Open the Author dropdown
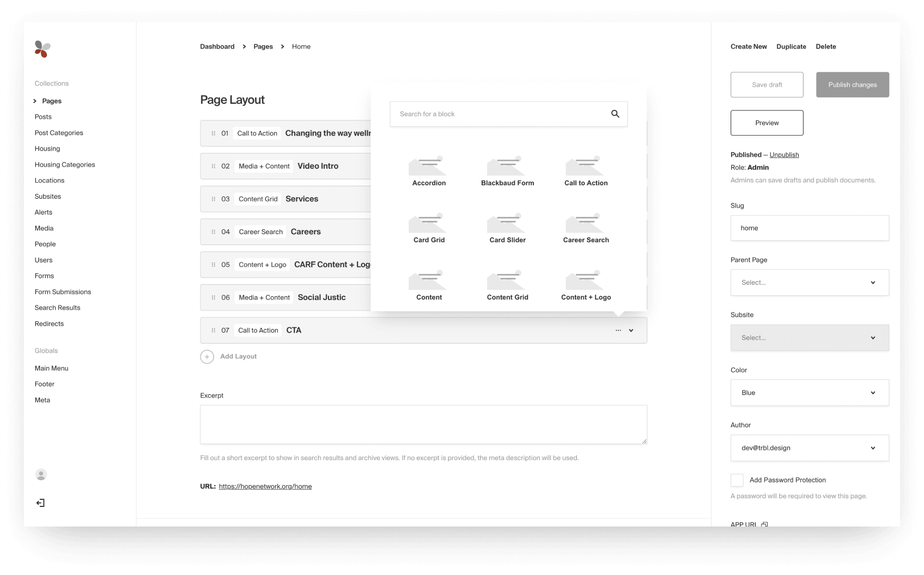 click(810, 448)
